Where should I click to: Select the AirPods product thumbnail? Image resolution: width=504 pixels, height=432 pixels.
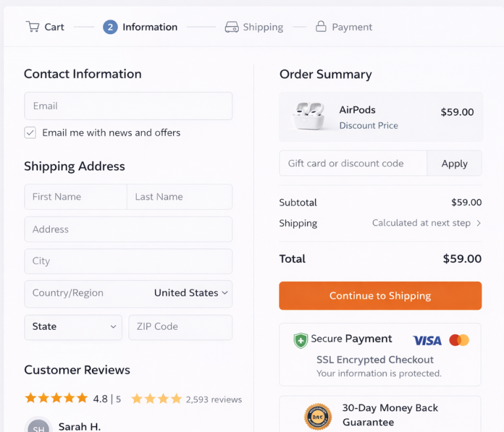pos(308,117)
